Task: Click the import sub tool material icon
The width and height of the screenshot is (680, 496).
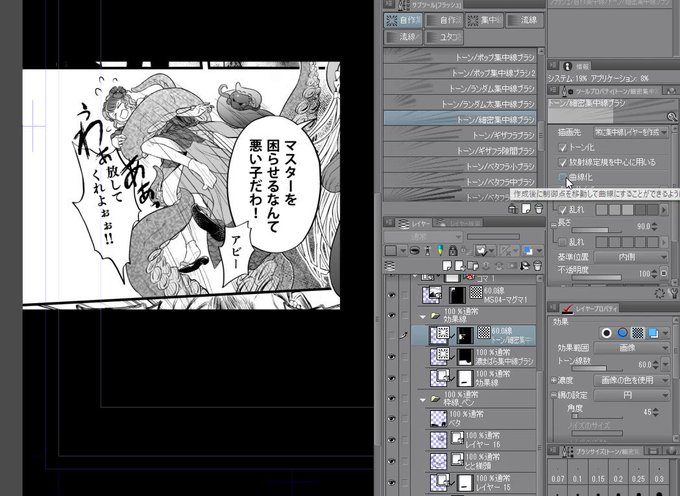Action: pyautogui.click(x=513, y=209)
